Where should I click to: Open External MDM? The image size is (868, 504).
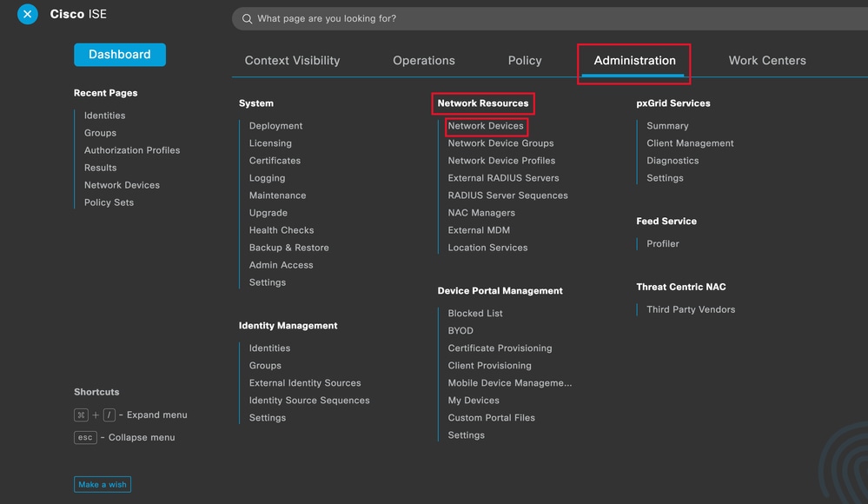[x=479, y=230]
